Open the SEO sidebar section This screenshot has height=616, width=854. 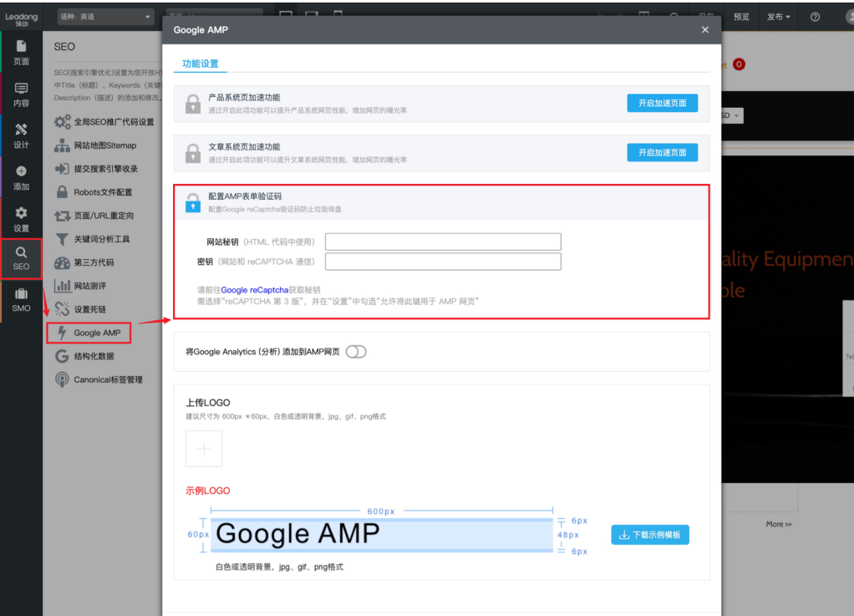(x=21, y=258)
